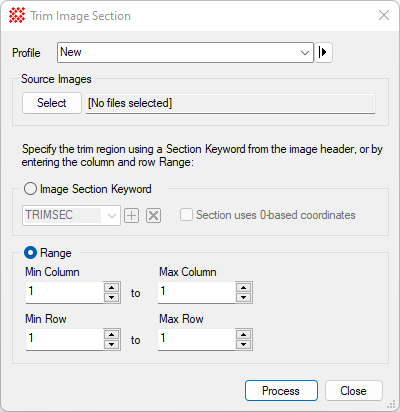
Task: Increase Min Column with up arrow
Action: 112,288
